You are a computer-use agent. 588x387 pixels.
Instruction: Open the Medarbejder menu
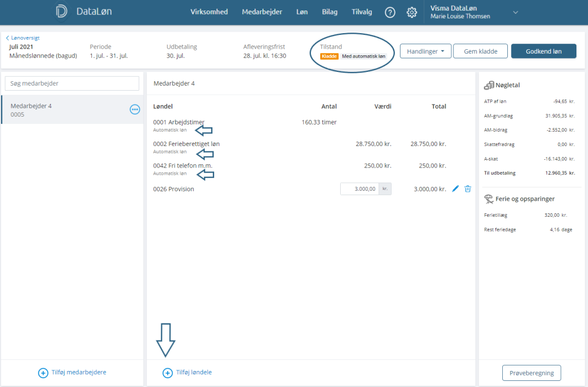[x=262, y=12]
